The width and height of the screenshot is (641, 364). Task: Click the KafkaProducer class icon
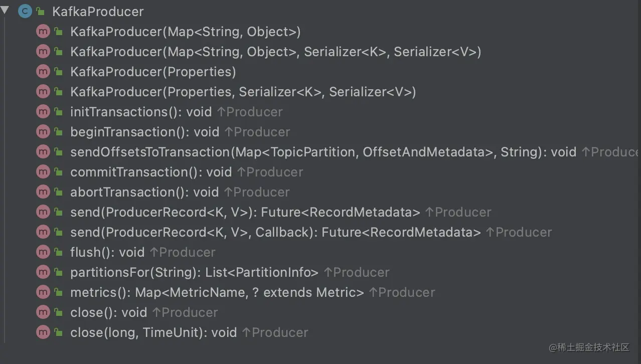[x=24, y=12]
